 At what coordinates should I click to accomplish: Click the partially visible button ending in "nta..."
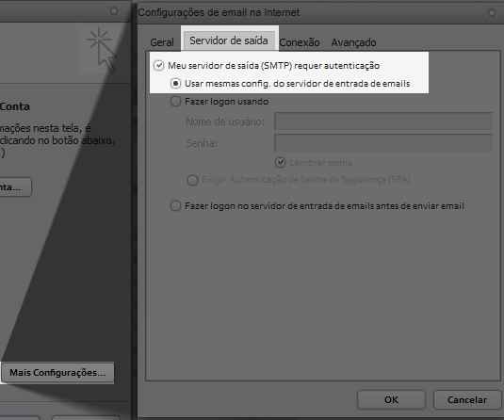tap(15, 187)
